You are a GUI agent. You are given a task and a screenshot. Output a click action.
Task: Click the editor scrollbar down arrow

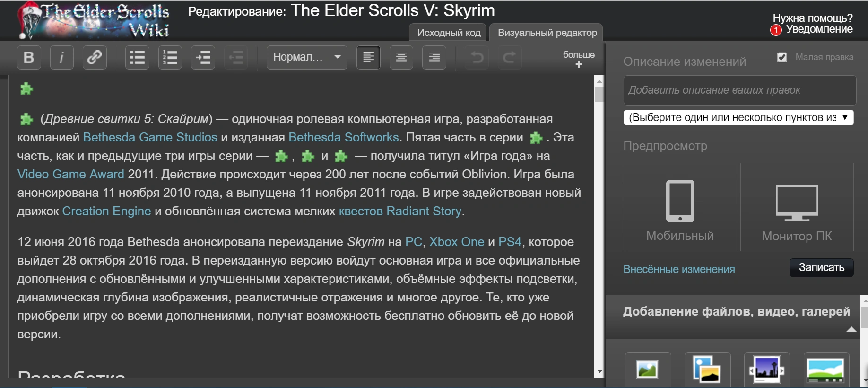click(599, 372)
